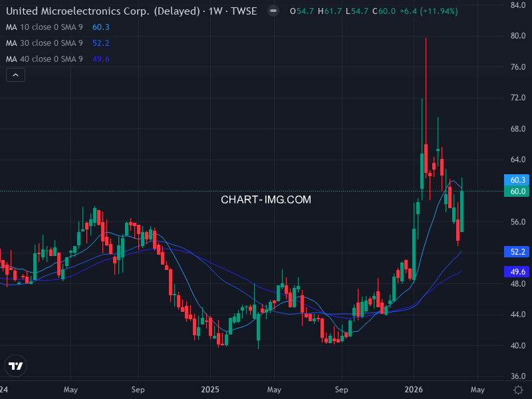Viewport: 532px width, 399px height.
Task: Select the MA 10 close indicator legend
Action: (44, 27)
